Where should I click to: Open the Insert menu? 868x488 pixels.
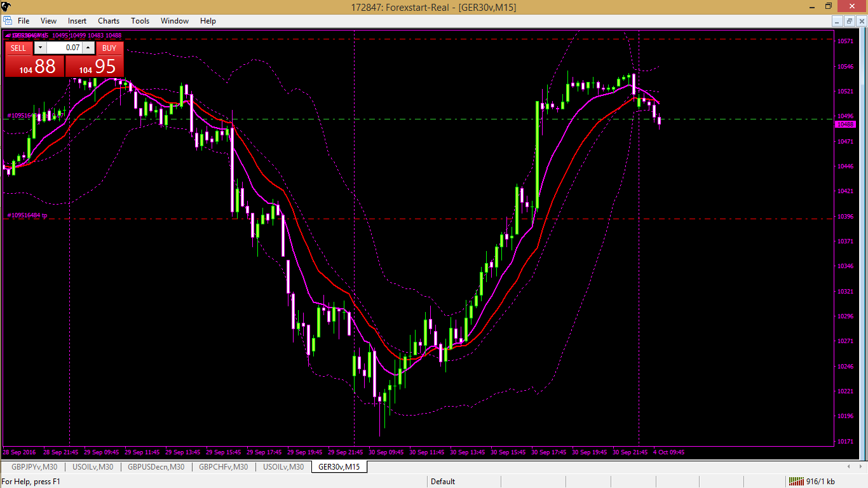click(x=77, y=21)
